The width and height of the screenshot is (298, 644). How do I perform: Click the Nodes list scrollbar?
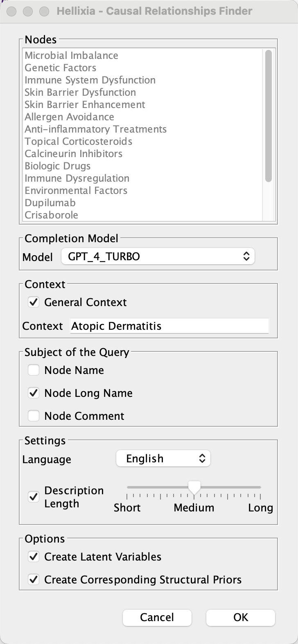coord(269,115)
